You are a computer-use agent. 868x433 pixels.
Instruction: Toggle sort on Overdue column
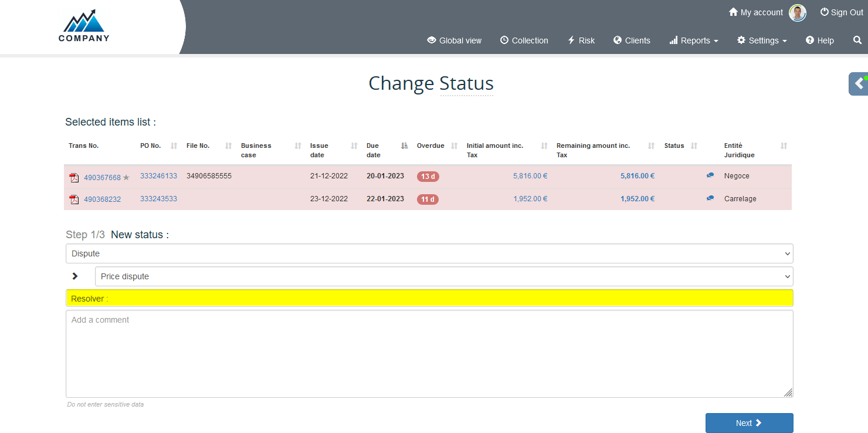tap(454, 146)
